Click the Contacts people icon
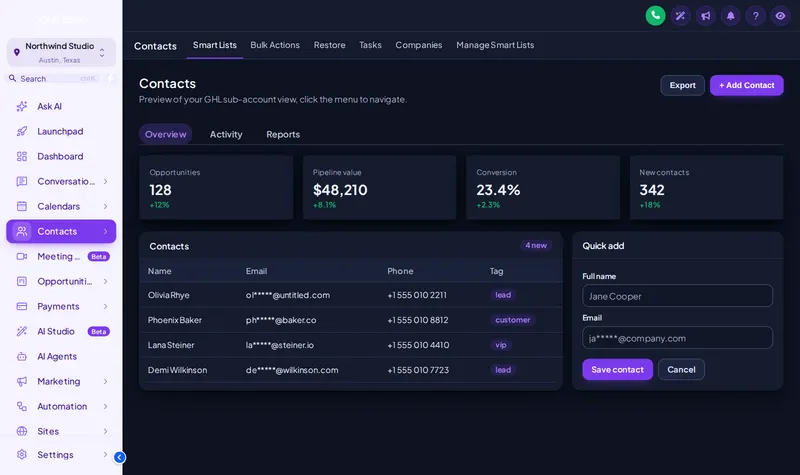The height and width of the screenshot is (475, 800). [21, 231]
